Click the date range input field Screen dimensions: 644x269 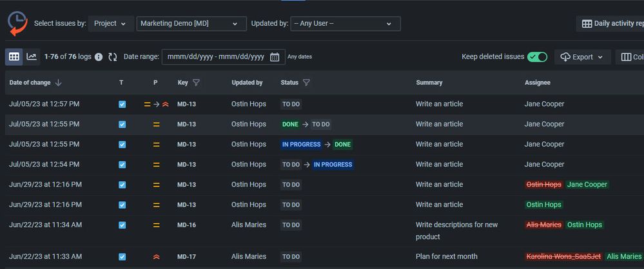click(224, 57)
